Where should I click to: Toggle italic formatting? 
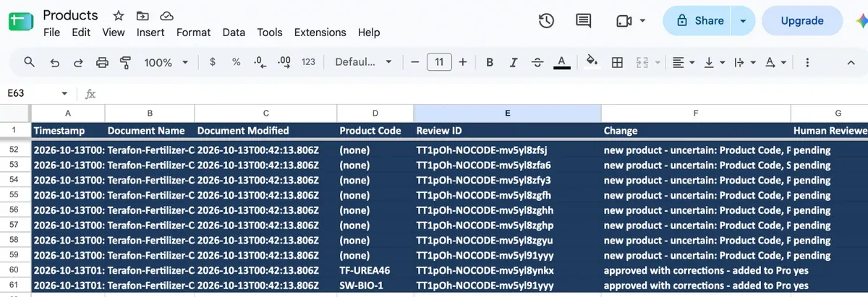[x=514, y=62]
